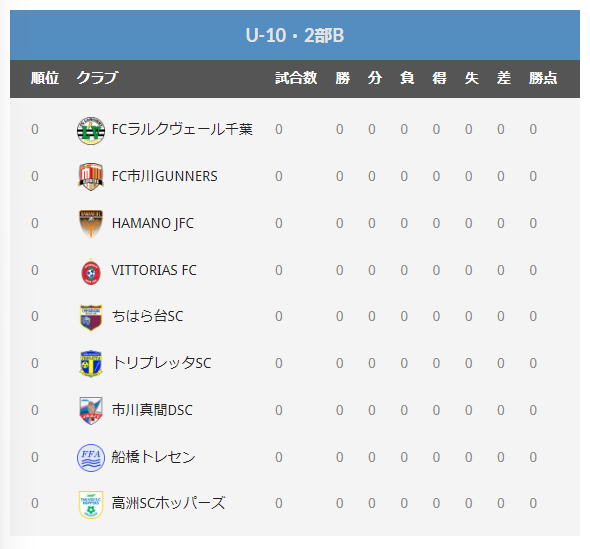The image size is (590, 549).
Task: Select the VITTORIAS FC club name
Action: (154, 270)
